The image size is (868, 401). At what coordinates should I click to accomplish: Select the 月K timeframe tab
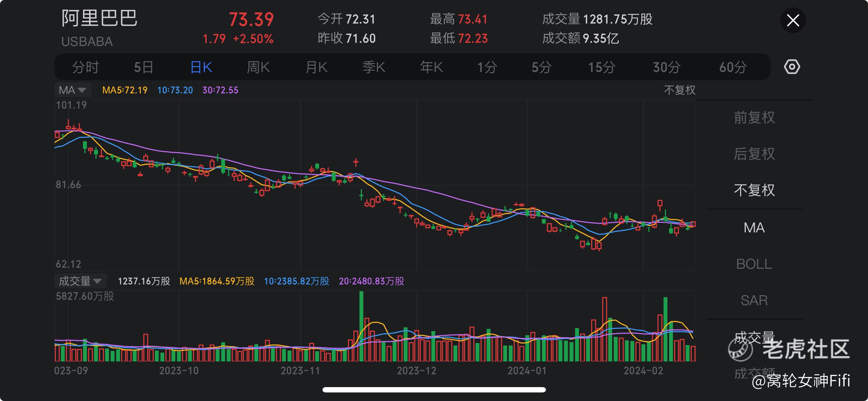(x=316, y=67)
